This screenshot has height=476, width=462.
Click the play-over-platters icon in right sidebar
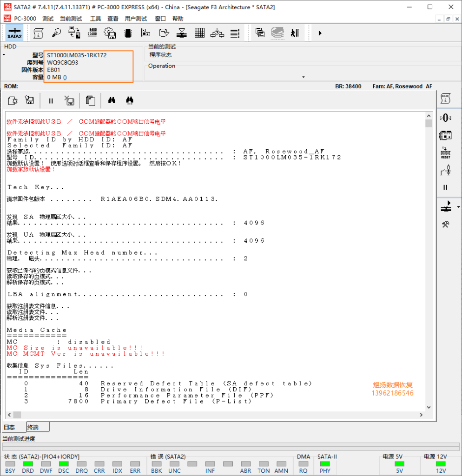click(x=446, y=206)
